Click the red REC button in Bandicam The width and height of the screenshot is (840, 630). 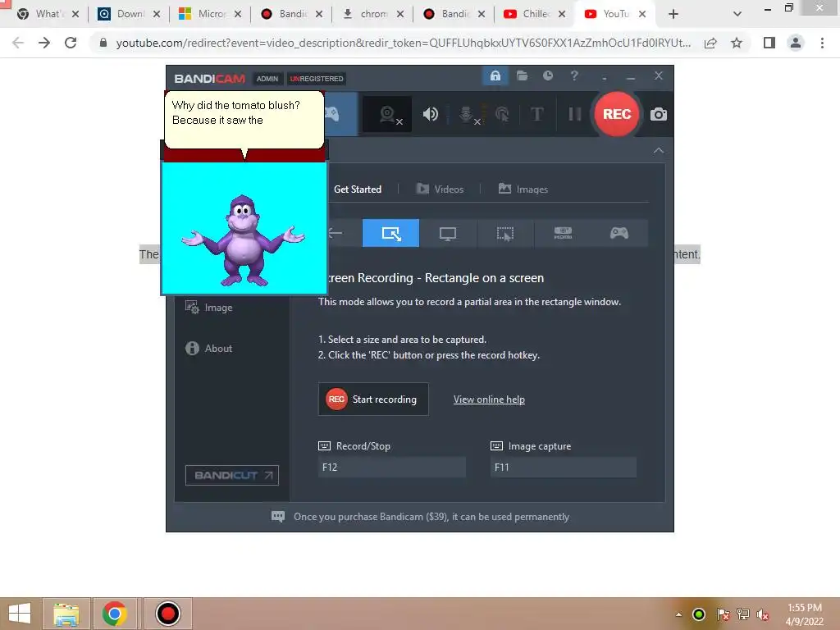click(616, 114)
